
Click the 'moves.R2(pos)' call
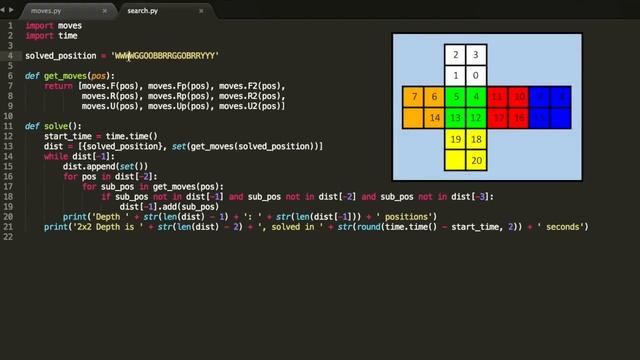(x=250, y=96)
